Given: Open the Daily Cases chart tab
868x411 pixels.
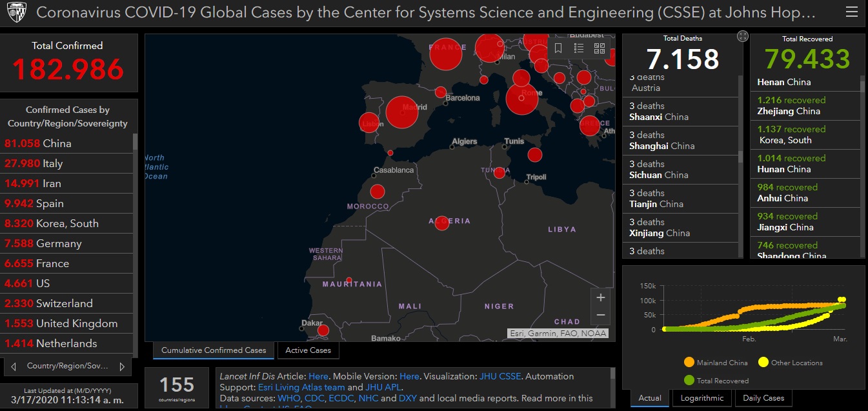Looking at the screenshot, I should click(763, 398).
